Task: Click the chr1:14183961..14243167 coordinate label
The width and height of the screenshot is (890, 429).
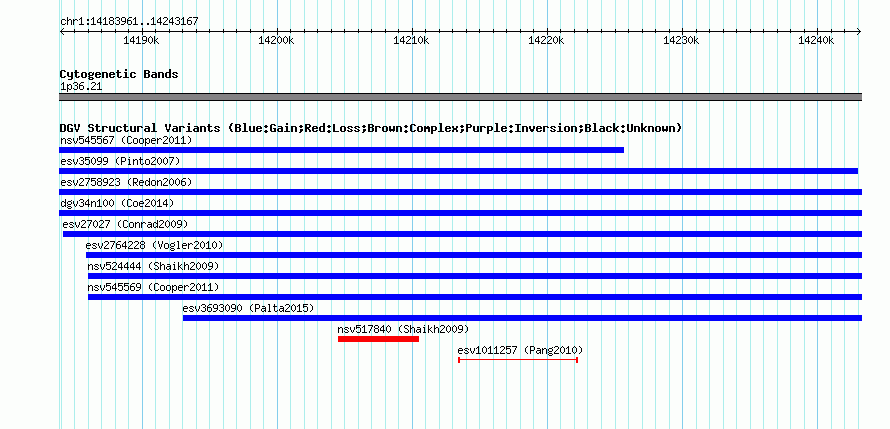Action: (x=129, y=22)
